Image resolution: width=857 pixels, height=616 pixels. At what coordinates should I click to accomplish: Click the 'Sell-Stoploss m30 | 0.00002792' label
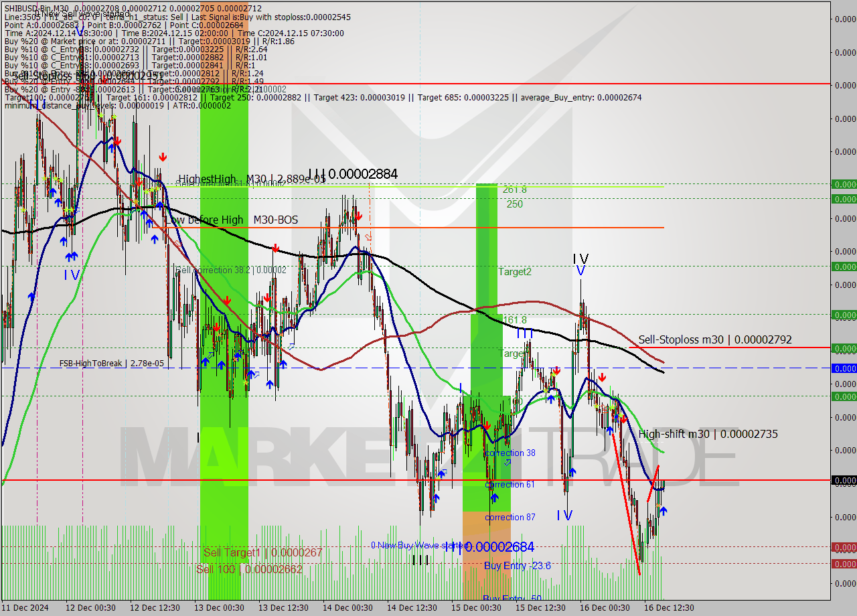pyautogui.click(x=715, y=339)
